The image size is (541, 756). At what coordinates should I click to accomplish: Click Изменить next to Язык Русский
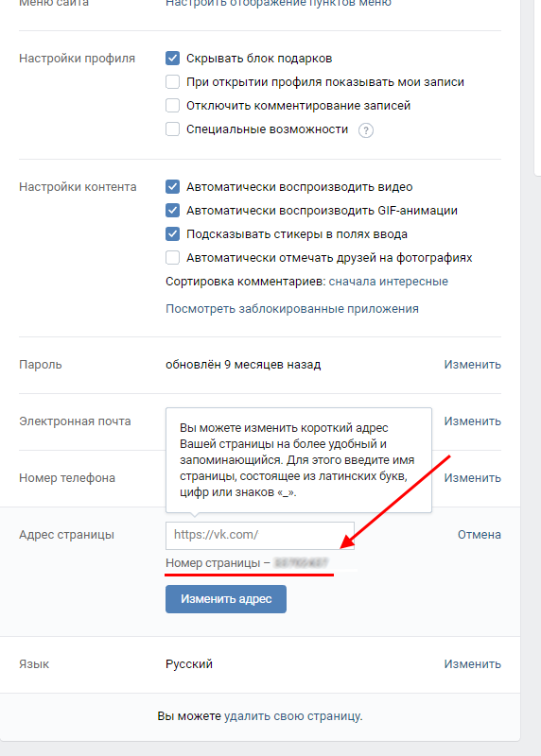point(473,664)
